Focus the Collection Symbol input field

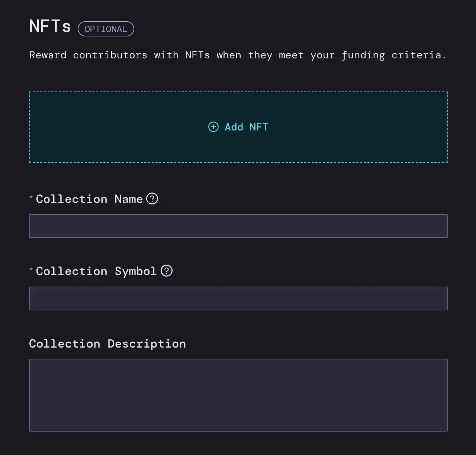238,298
